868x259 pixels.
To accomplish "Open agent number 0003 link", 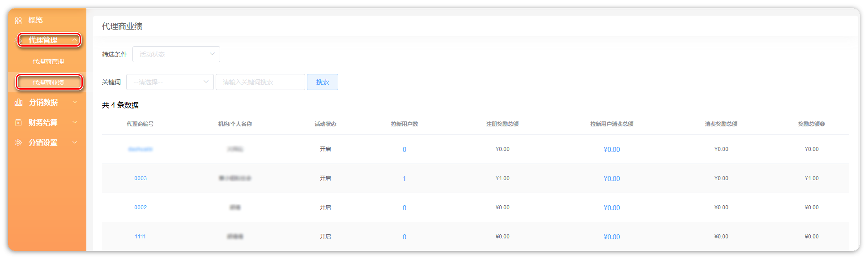I will [x=140, y=178].
